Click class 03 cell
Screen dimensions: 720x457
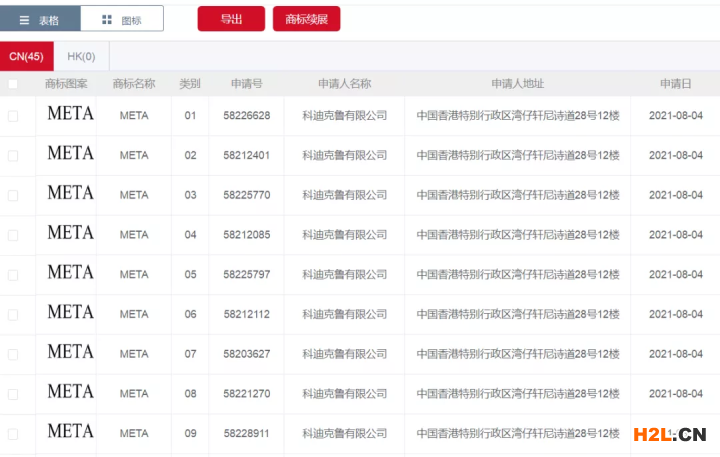[190, 195]
